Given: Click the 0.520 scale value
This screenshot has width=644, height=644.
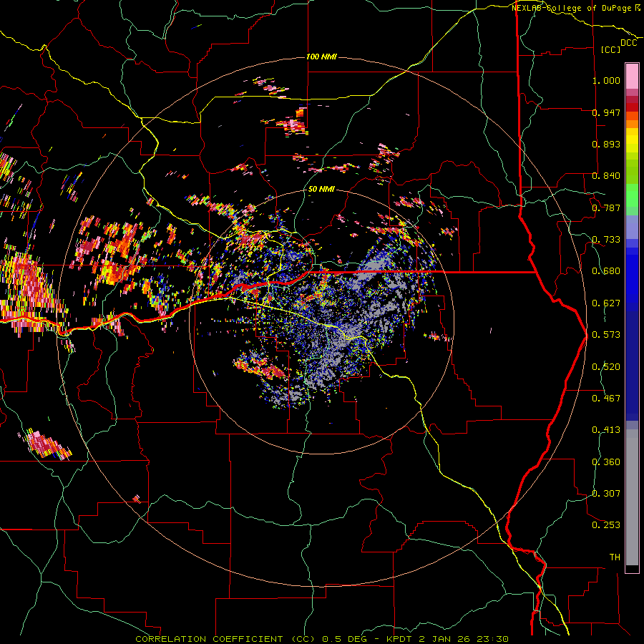Looking at the screenshot, I should pyautogui.click(x=606, y=367).
